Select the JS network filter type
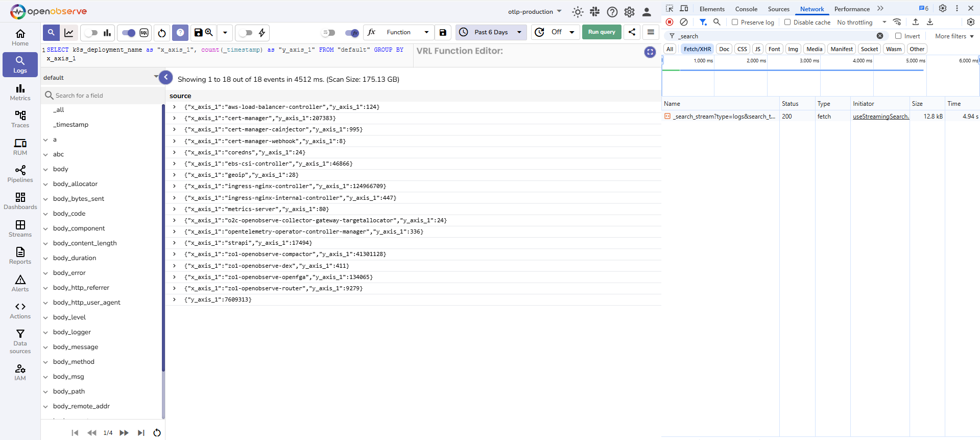The height and width of the screenshot is (440, 980). coord(757,49)
